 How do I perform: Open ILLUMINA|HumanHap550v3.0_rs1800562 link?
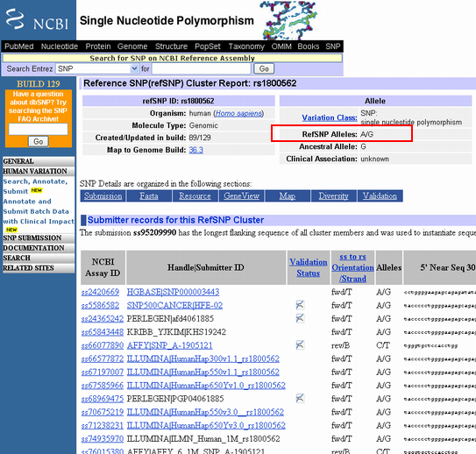(205, 412)
